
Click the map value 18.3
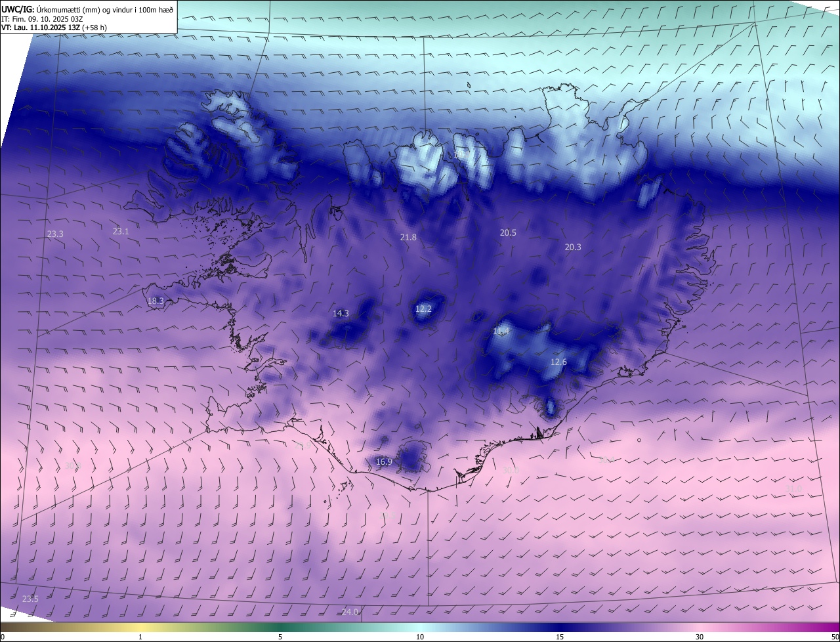[x=156, y=301]
